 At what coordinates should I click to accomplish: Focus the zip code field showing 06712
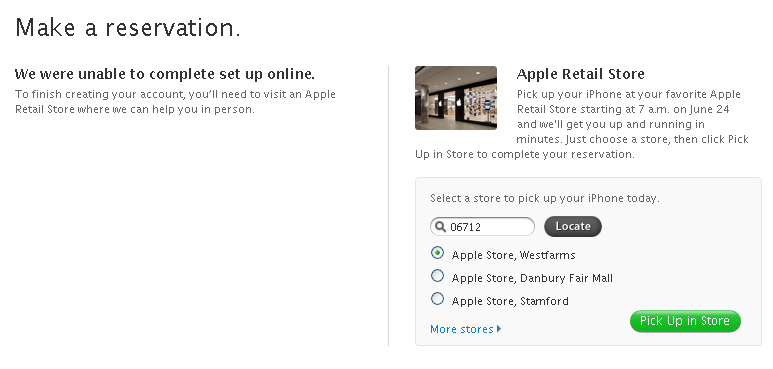point(482,227)
